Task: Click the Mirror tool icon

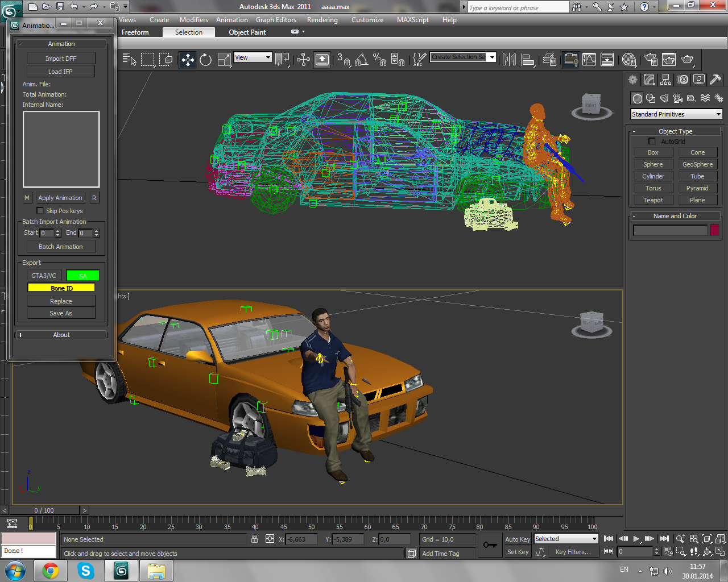Action: 509,60
